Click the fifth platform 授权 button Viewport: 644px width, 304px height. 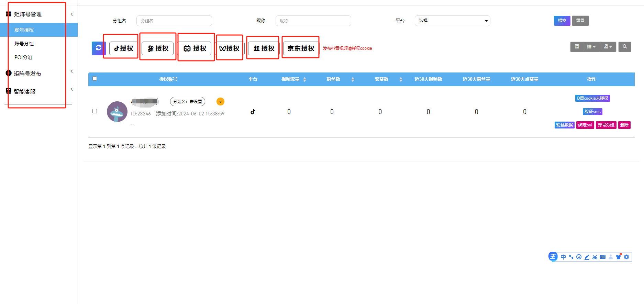point(264,48)
